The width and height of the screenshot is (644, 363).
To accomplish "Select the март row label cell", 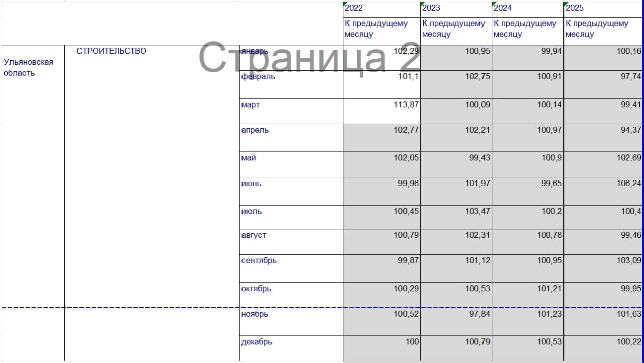I will [x=290, y=111].
